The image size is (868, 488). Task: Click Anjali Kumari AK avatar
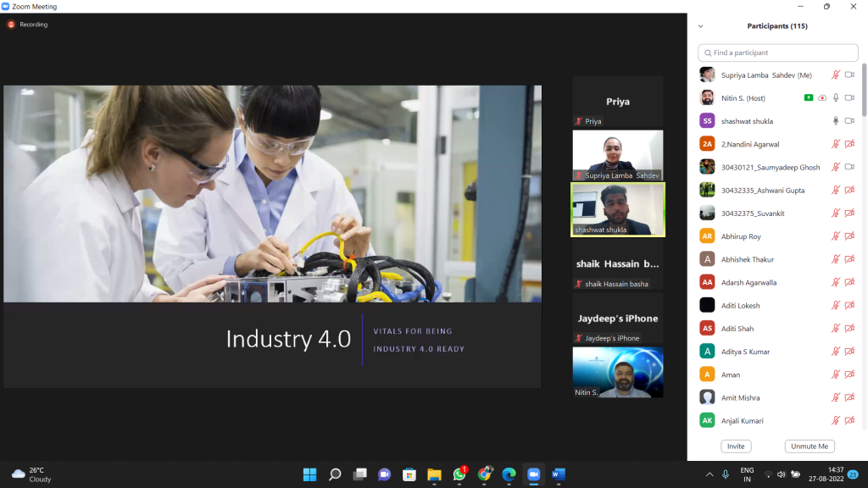point(707,420)
